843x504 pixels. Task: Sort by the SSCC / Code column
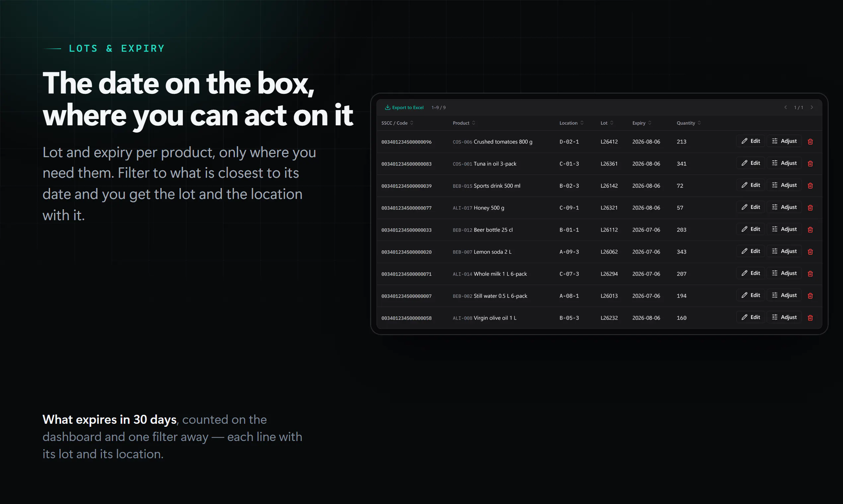[x=397, y=123]
